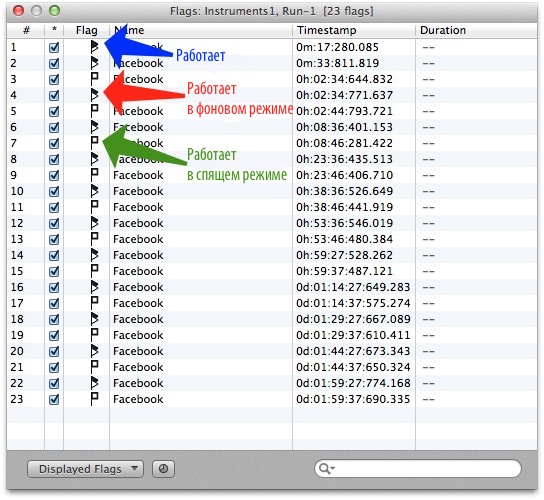
Task: Sort by the Timestamp column header
Action: (x=354, y=30)
